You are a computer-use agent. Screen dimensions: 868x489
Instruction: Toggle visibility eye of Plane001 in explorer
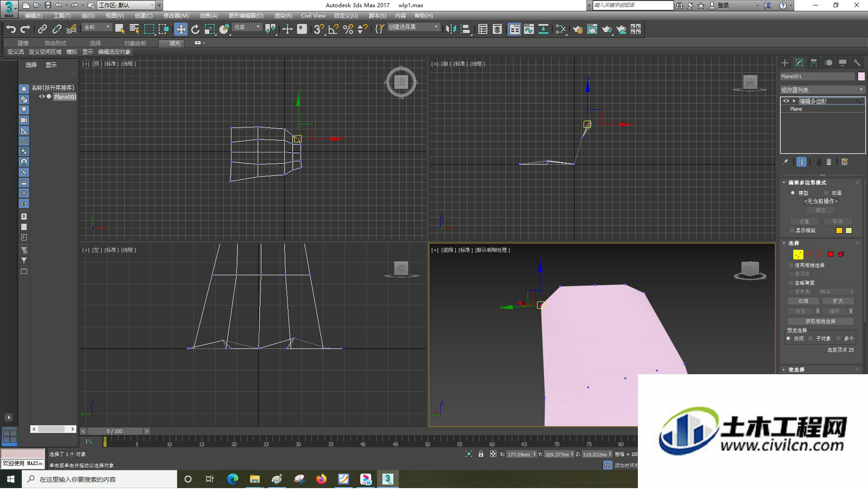click(x=42, y=97)
